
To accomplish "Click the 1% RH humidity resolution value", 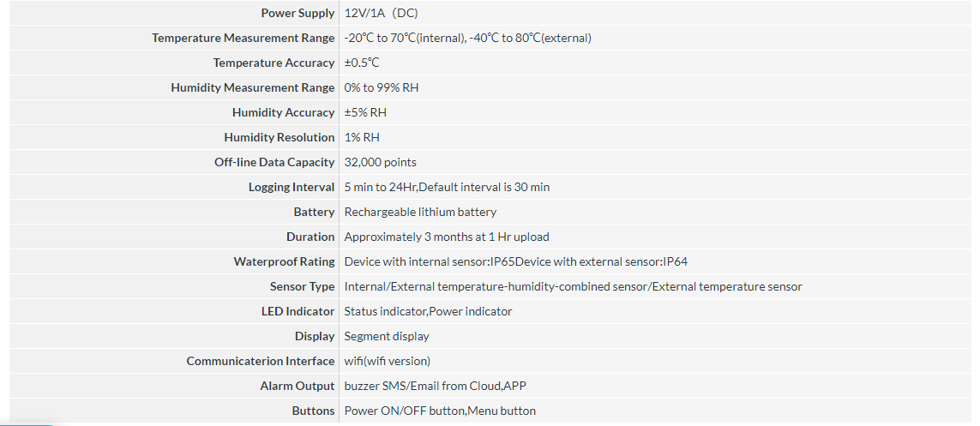I will [362, 137].
